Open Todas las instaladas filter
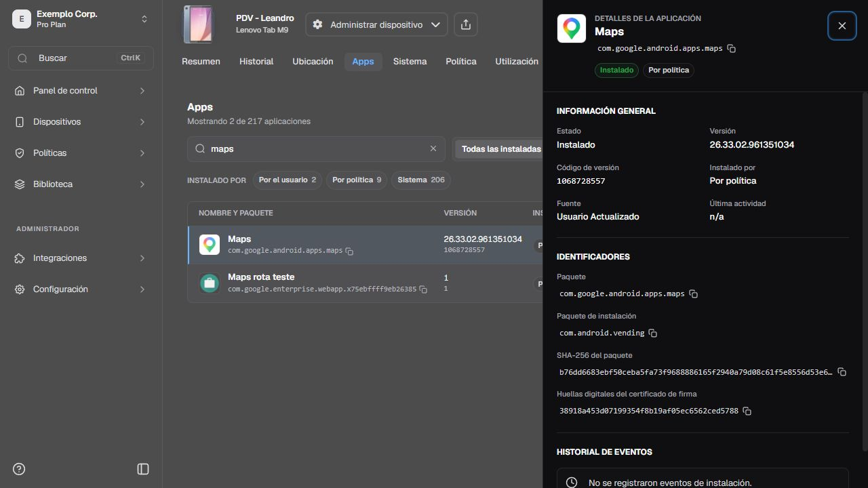 point(500,149)
